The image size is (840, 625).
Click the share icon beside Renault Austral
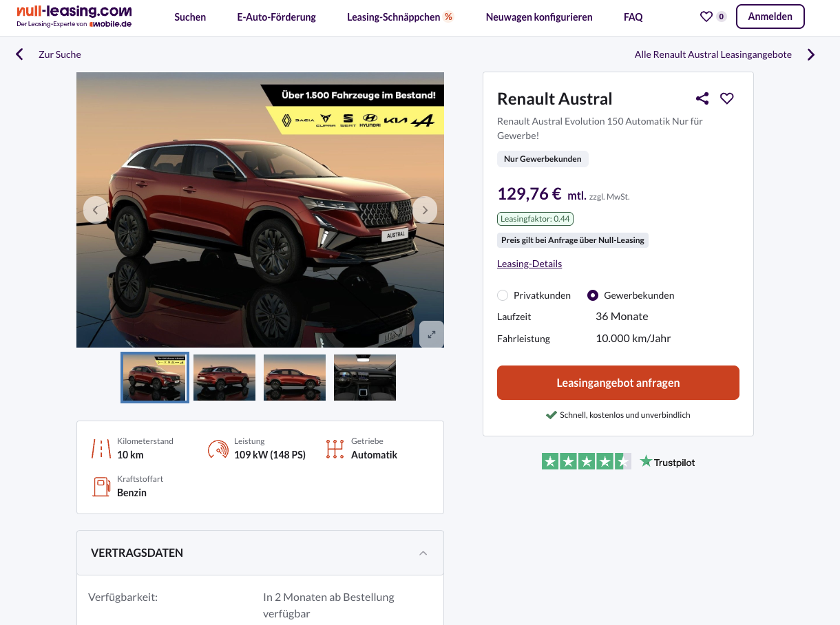click(x=702, y=98)
